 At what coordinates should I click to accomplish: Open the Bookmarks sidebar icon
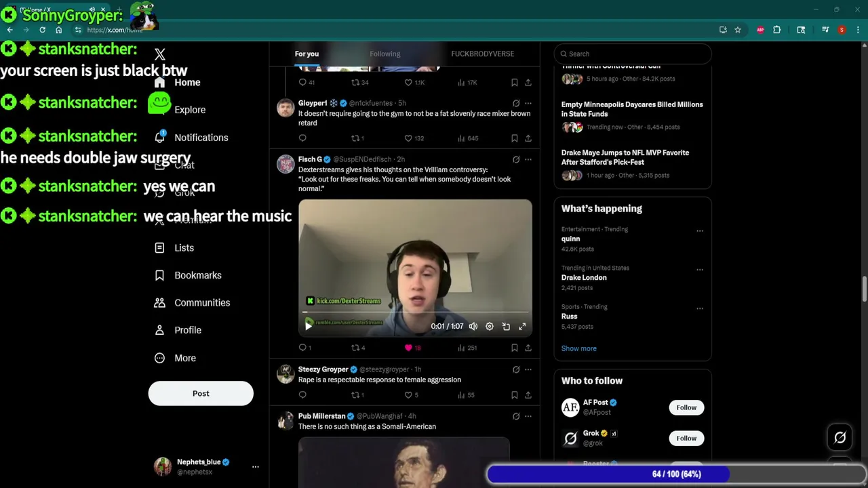[159, 275]
